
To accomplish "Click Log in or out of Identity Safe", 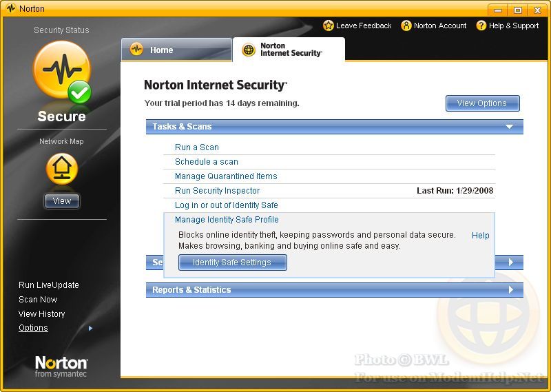I will click(227, 205).
